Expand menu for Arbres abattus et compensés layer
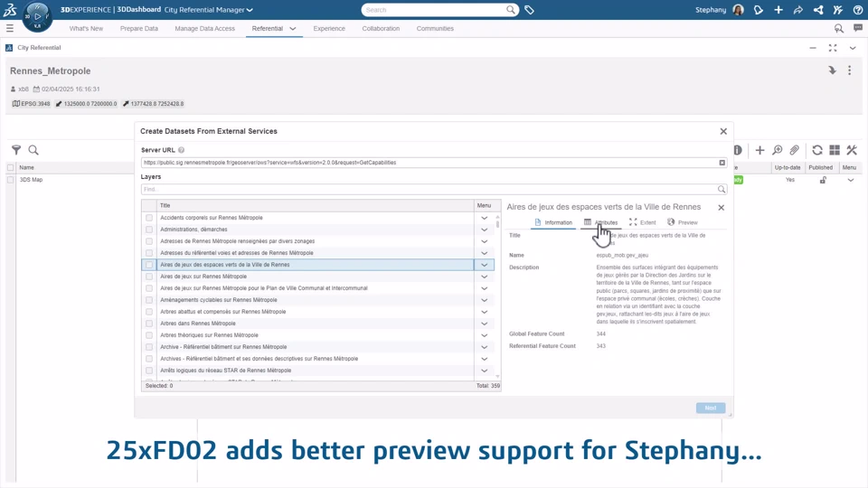Image resolution: width=868 pixels, height=488 pixels. [485, 312]
